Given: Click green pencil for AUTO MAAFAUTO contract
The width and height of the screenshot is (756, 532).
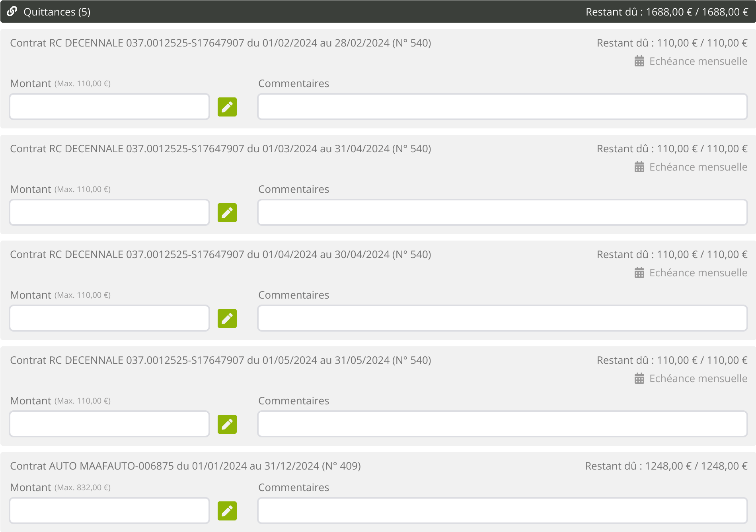Looking at the screenshot, I should coord(227,511).
